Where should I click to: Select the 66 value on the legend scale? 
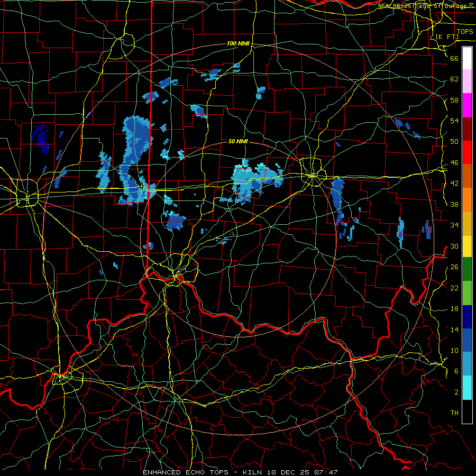pos(454,58)
